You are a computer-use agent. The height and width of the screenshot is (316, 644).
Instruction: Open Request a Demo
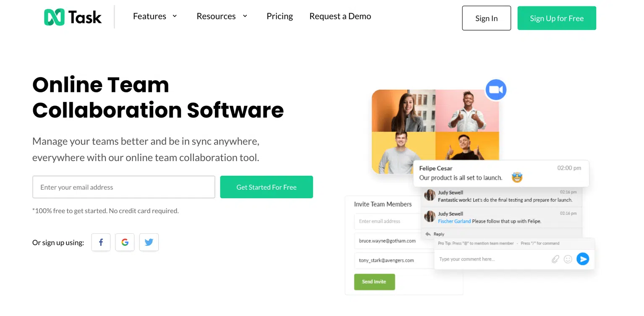pyautogui.click(x=340, y=16)
